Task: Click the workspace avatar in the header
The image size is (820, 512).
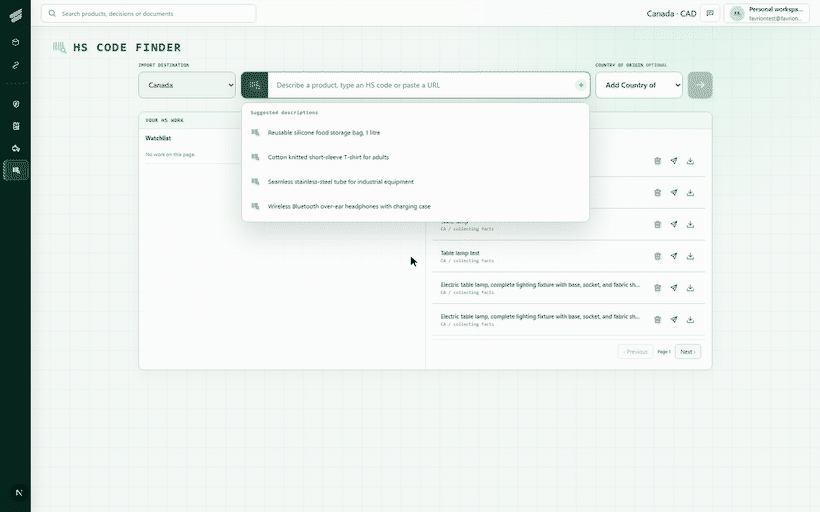Action: (737, 14)
